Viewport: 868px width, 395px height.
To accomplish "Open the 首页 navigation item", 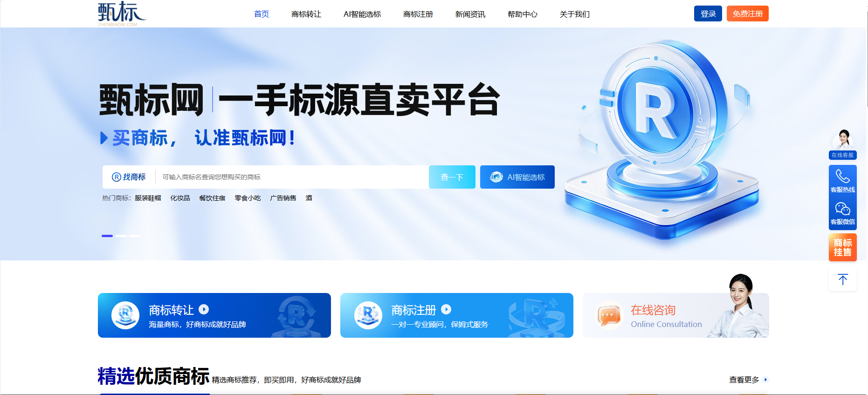I will (262, 14).
